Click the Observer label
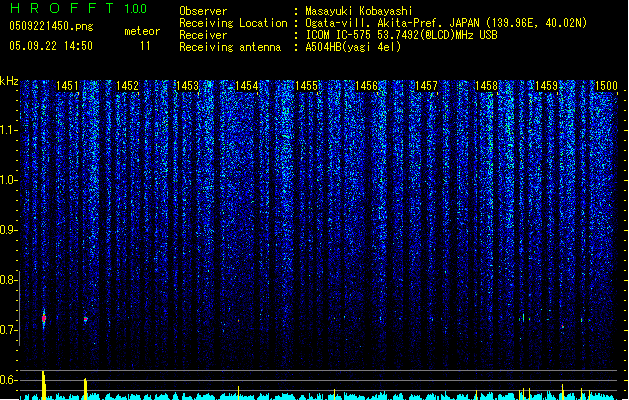The height and width of the screenshot is (400, 629). [203, 11]
